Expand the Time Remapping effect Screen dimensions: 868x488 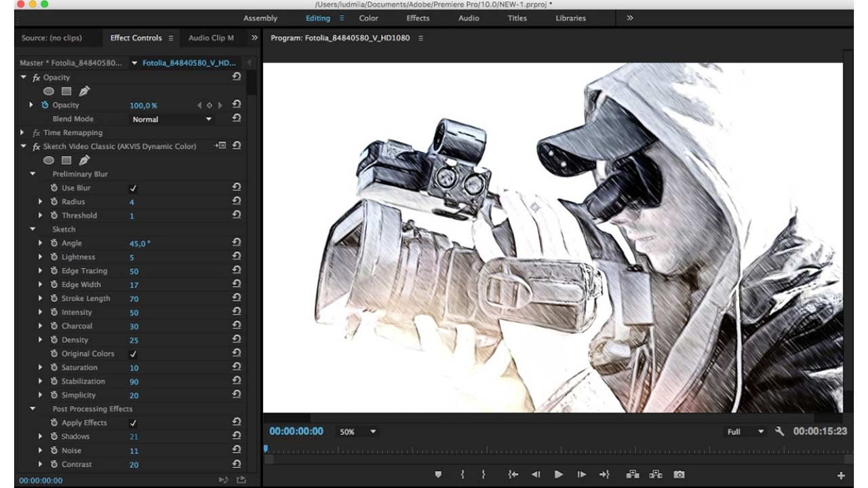[23, 133]
